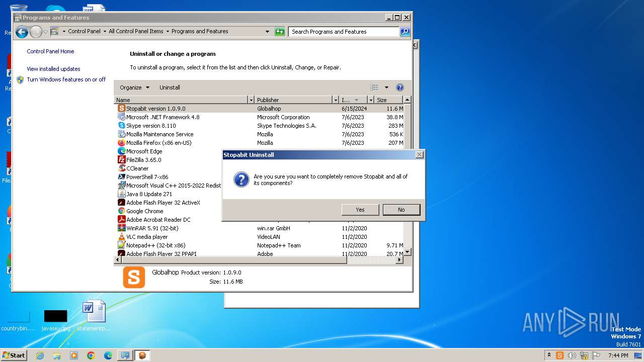
Task: Open Chrome from the taskbar
Action: [91, 355]
